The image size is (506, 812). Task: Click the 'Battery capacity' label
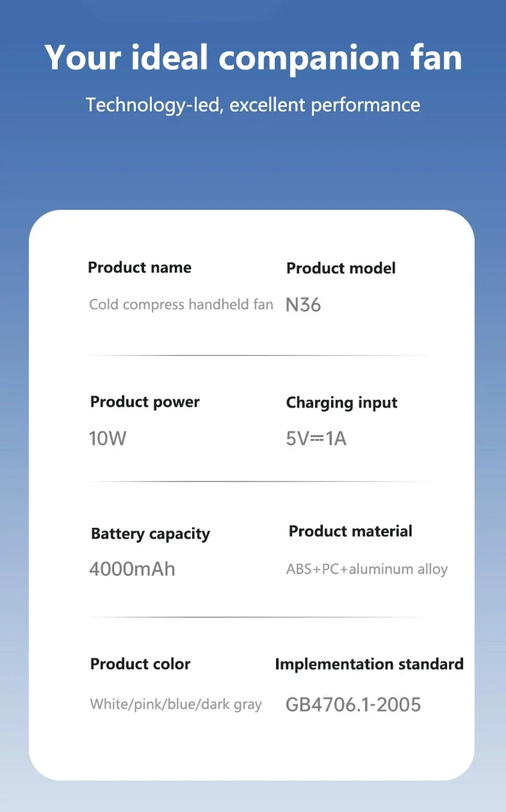[x=150, y=534]
